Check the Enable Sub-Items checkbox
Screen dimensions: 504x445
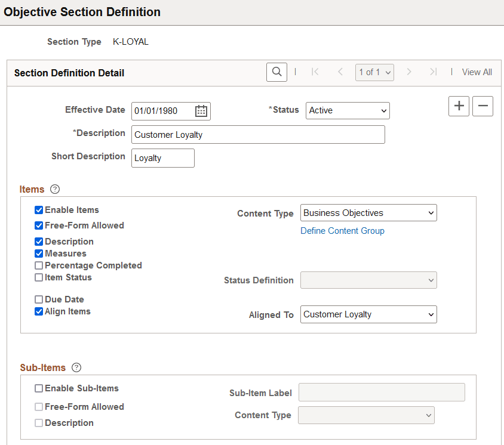pos(38,388)
